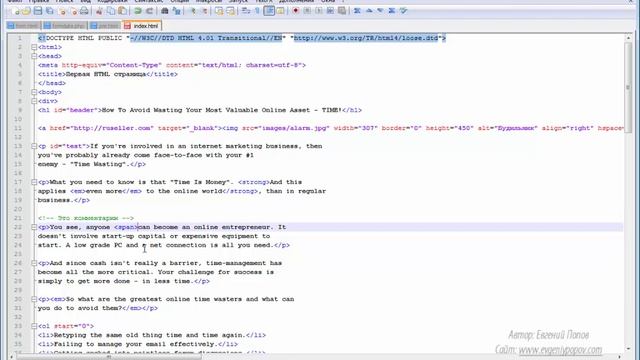This screenshot has height=360, width=640.
Task: Print the document using the printer icon
Action: point(84,11)
